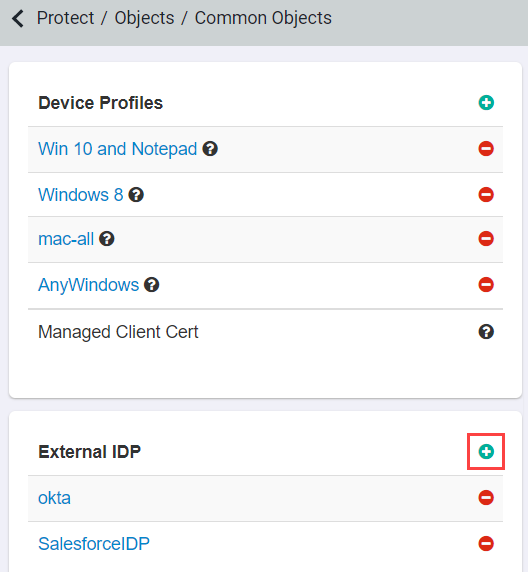Remove the okta external IDP

pyautogui.click(x=486, y=498)
